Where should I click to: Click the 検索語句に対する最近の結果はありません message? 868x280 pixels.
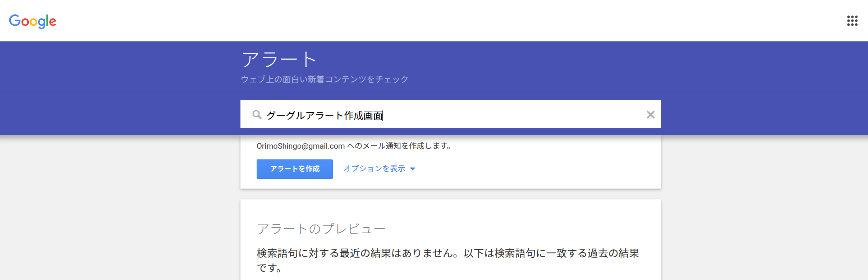pos(448,260)
